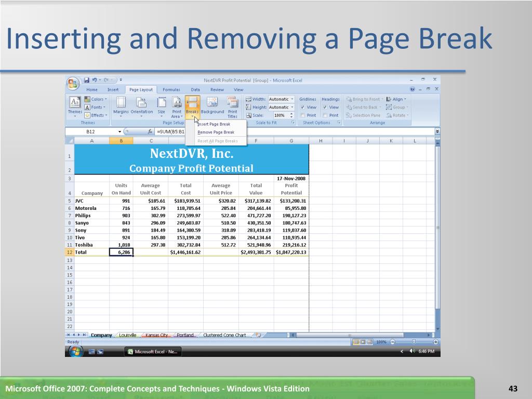
Task: Open the Print Titles icon
Action: coord(232,102)
